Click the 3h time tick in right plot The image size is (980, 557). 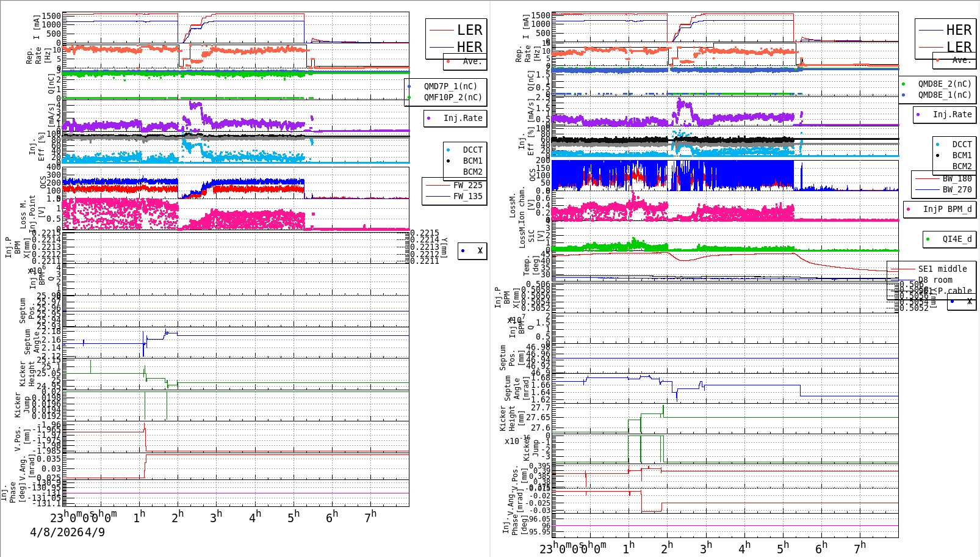pyautogui.click(x=705, y=547)
